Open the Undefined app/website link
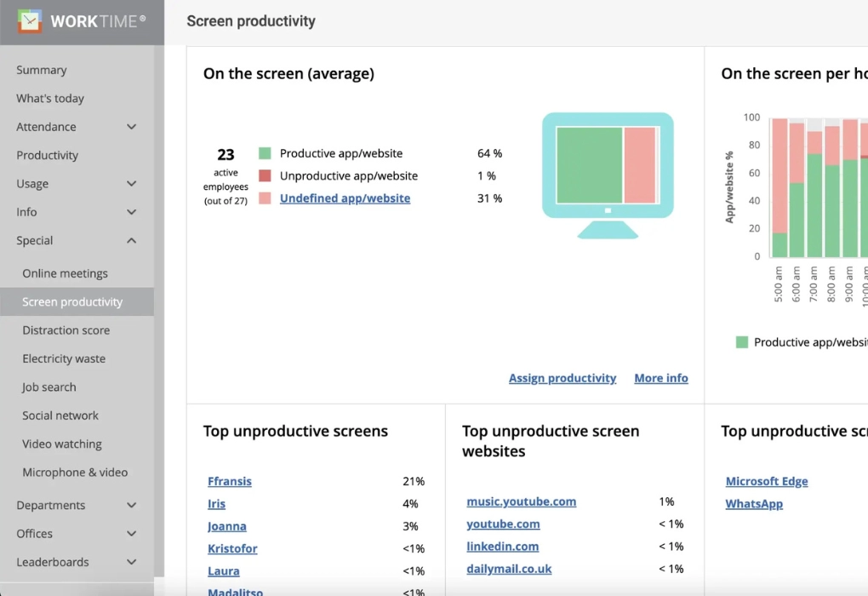This screenshot has width=868, height=596. pos(345,198)
